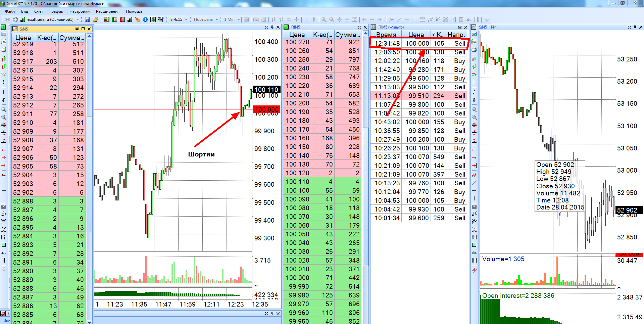Click the printer icon in SiM5 1 Min toolbar

pos(474,49)
